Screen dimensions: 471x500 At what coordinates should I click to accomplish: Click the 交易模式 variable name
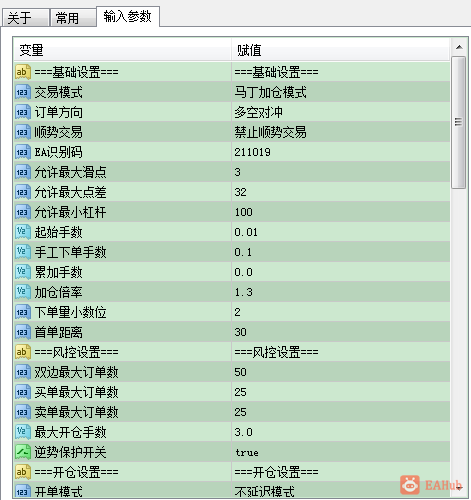point(58,92)
